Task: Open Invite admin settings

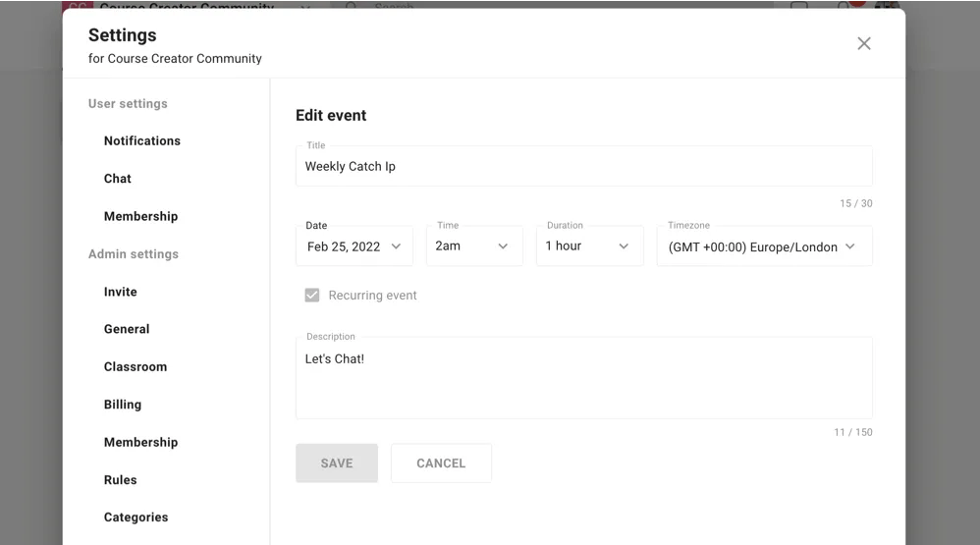Action: point(120,292)
